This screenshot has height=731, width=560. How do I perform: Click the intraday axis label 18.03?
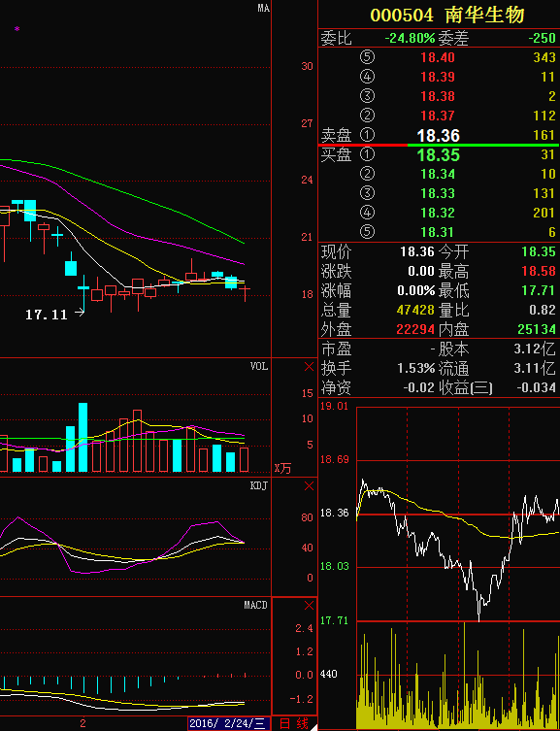335,567
